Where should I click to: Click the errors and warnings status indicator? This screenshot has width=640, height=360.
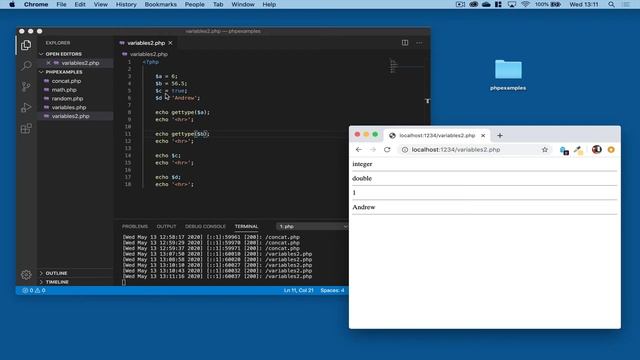coord(34,290)
